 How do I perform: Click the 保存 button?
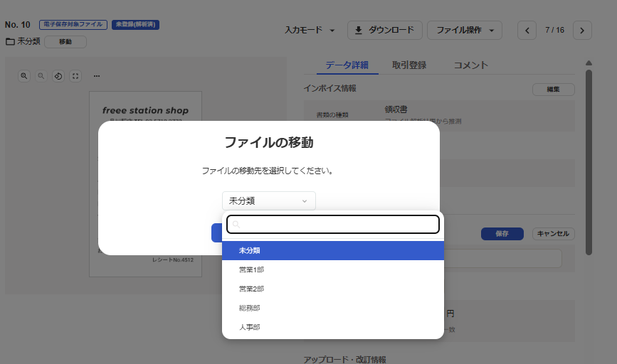point(502,233)
